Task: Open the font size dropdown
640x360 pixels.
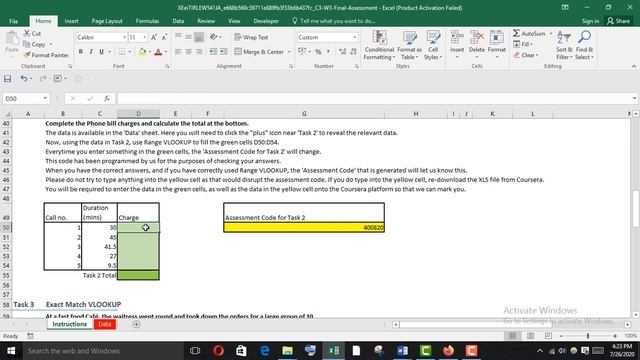Action: point(144,37)
